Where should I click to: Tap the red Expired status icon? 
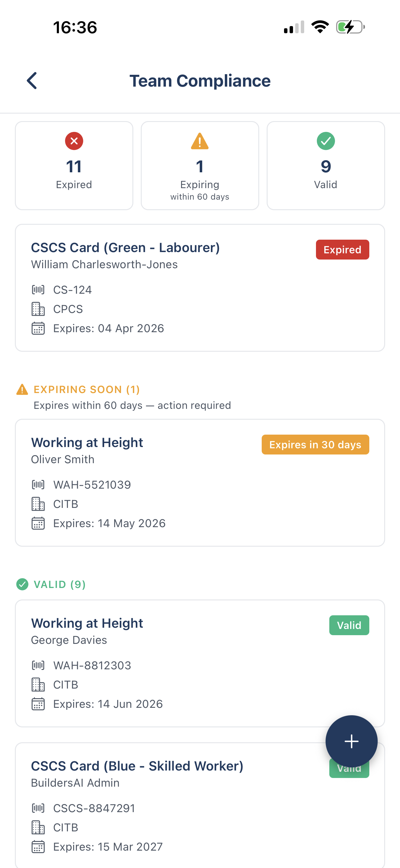tap(74, 141)
